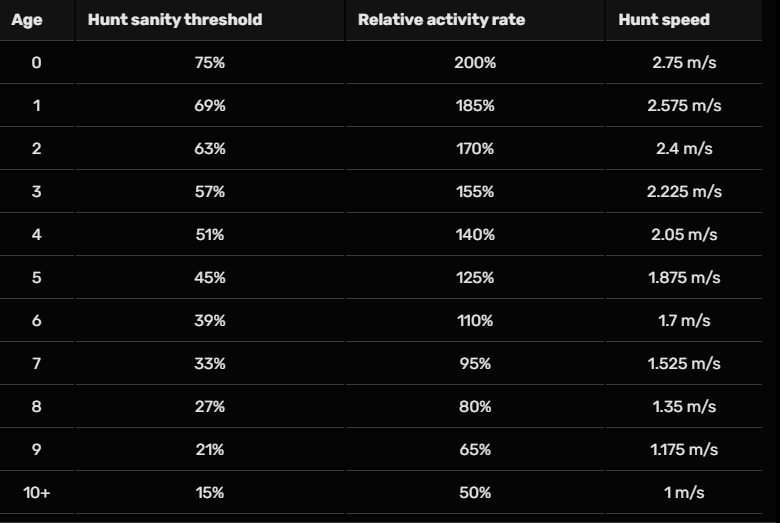Click the 65% activity rate value
The width and height of the screenshot is (780, 523).
475,450
